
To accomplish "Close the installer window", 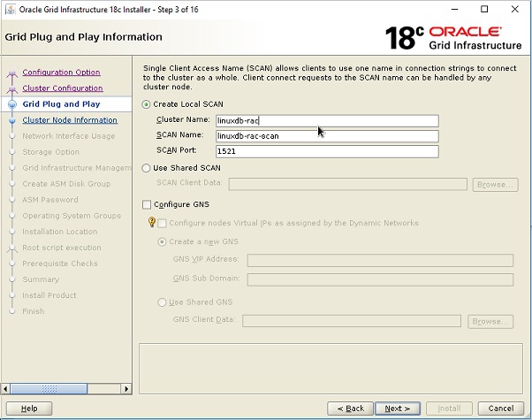I will pos(514,9).
